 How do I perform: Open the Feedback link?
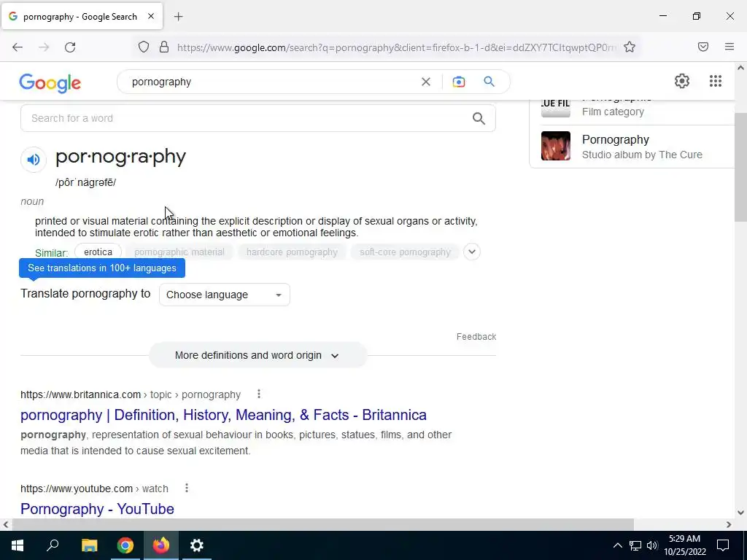[476, 337]
